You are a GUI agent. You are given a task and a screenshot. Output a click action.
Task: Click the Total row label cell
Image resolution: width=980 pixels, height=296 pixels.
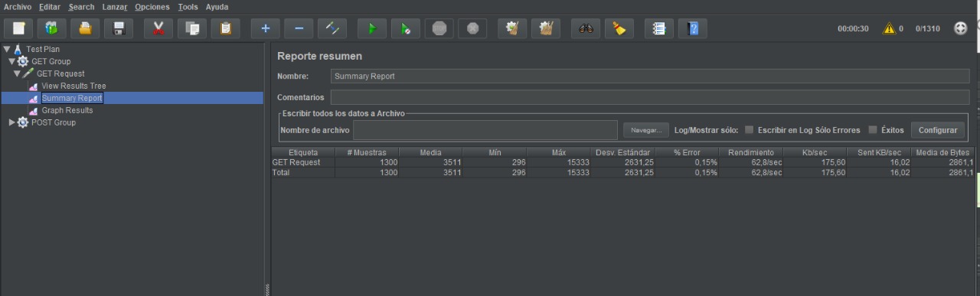(x=303, y=173)
